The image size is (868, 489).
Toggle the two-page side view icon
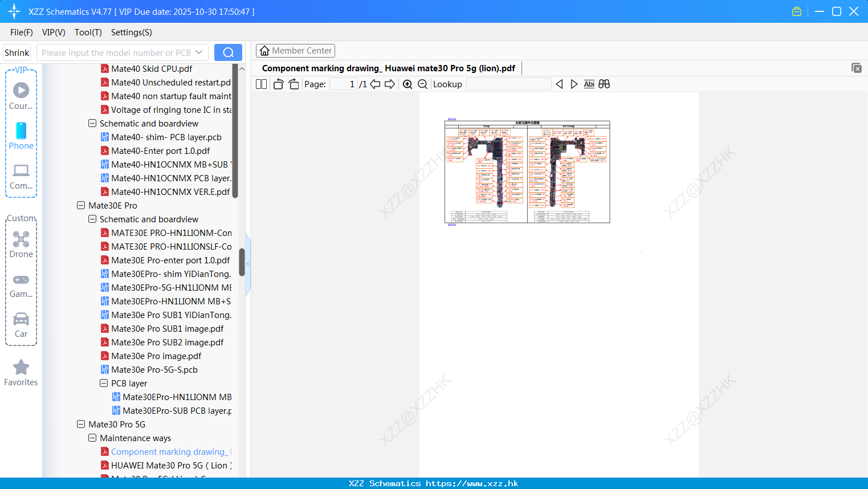(x=261, y=84)
